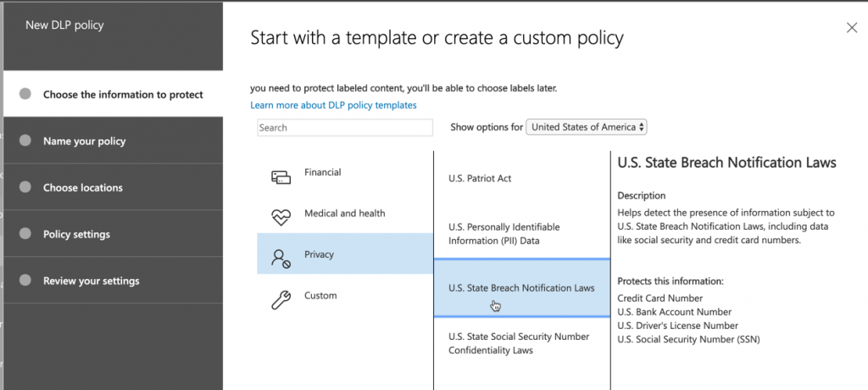Select the step circle beside Policy settings
This screenshot has height=390, width=868.
tap(25, 234)
